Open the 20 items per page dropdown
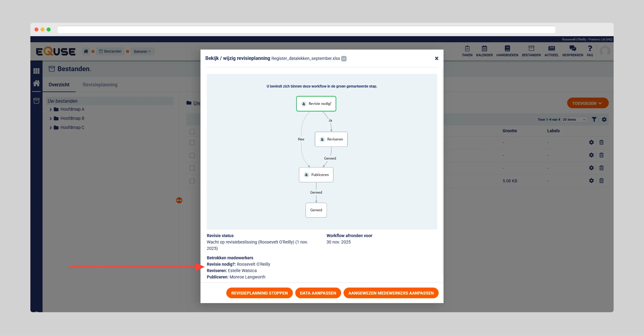Viewport: 644px width, 335px height. pos(574,119)
